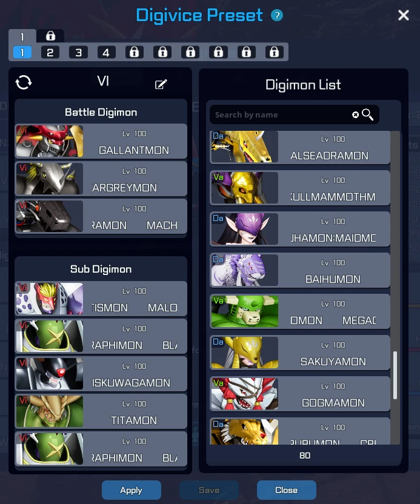
Task: Click the Save button
Action: click(209, 490)
